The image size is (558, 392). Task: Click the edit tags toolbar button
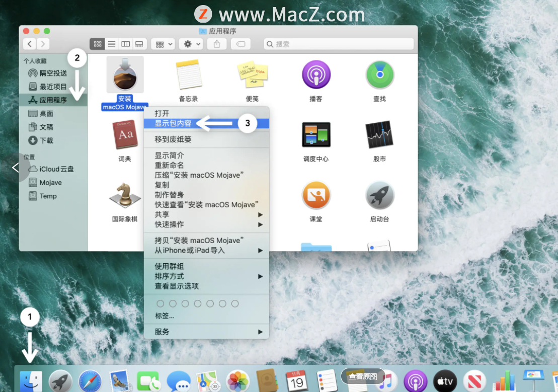pyautogui.click(x=241, y=44)
